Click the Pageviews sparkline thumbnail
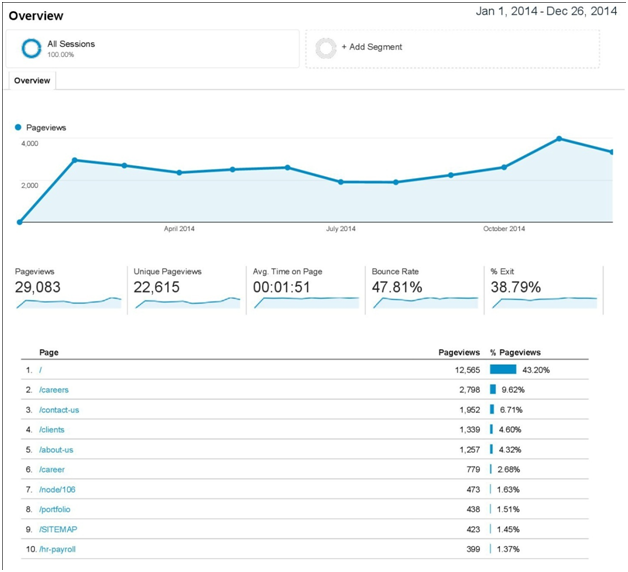This screenshot has width=628, height=572. (x=68, y=303)
